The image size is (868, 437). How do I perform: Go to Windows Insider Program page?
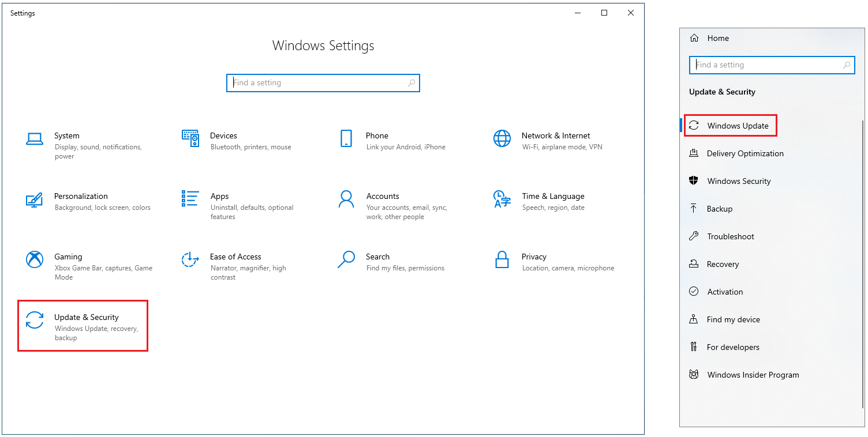(x=753, y=375)
